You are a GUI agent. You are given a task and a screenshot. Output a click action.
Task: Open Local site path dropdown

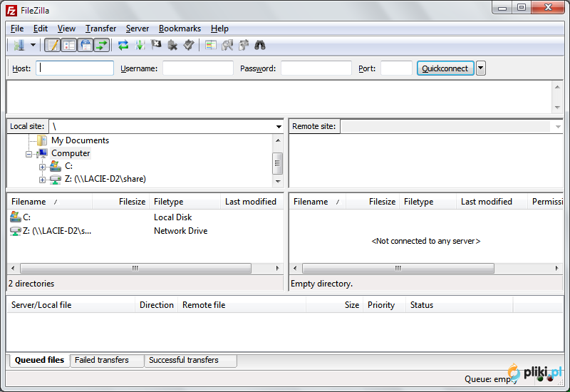pos(279,127)
